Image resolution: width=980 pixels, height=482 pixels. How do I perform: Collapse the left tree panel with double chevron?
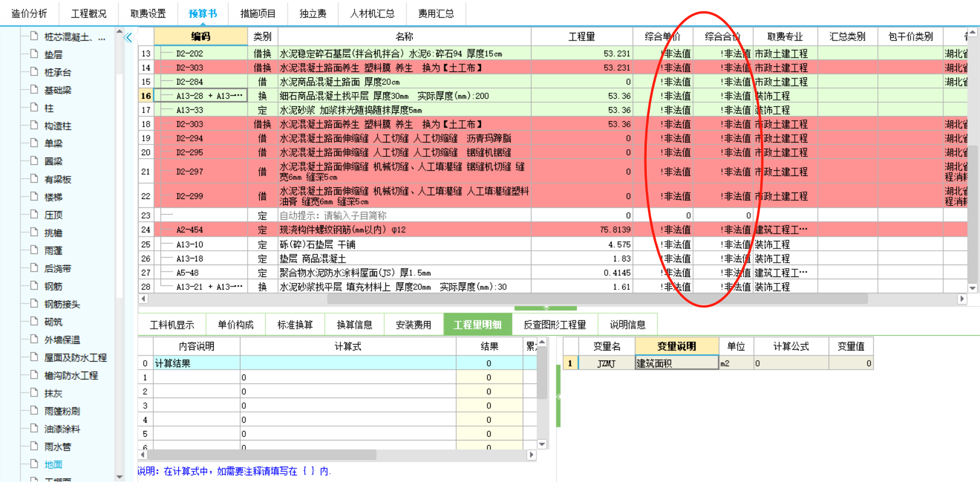click(128, 37)
